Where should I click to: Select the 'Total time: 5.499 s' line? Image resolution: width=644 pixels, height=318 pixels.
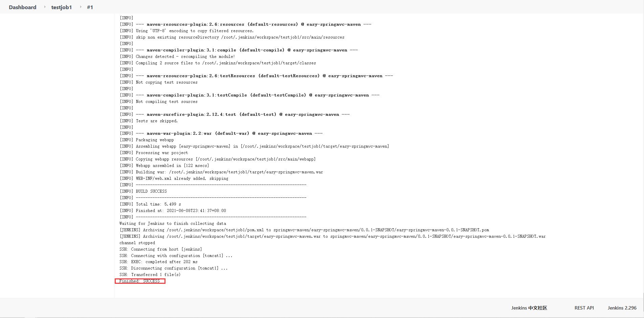click(150, 204)
